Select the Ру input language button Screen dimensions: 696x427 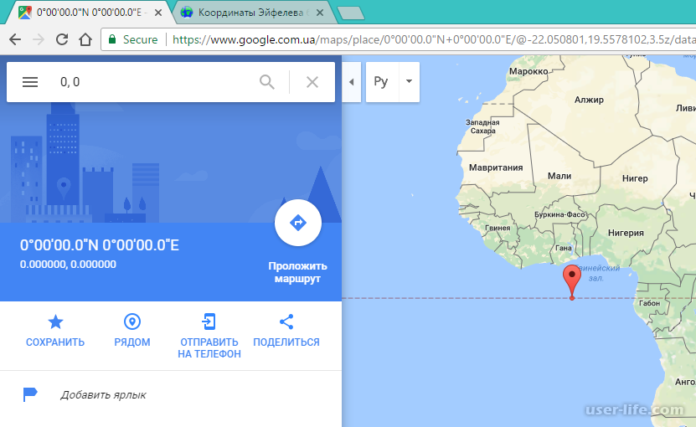[381, 82]
